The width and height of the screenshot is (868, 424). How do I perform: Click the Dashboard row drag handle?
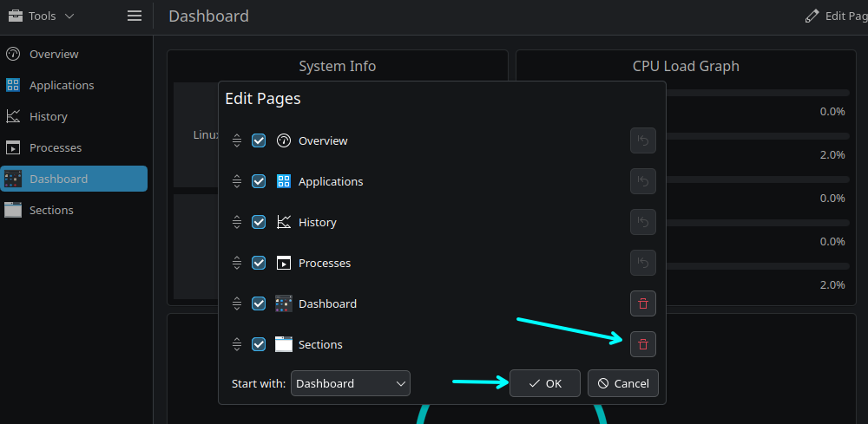[237, 303]
